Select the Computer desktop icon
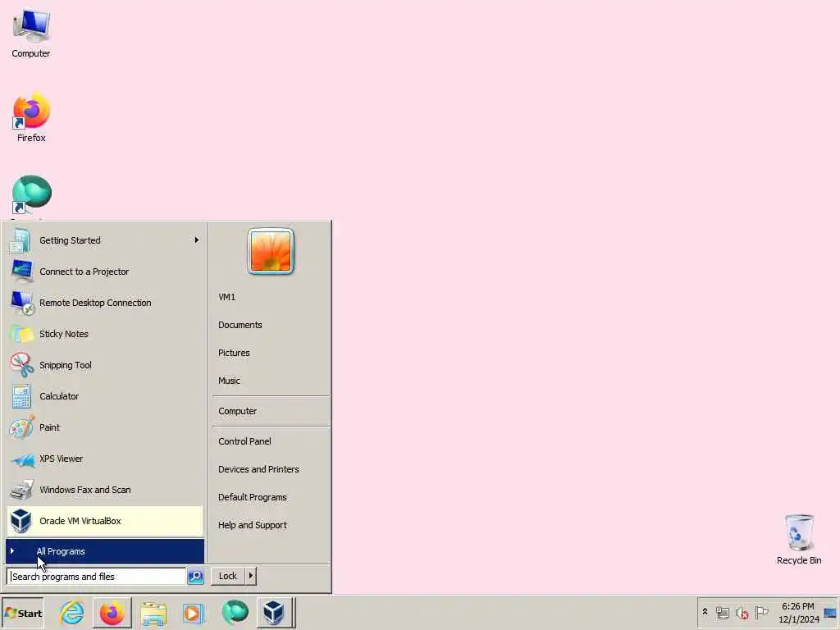840x630 pixels. point(31,33)
